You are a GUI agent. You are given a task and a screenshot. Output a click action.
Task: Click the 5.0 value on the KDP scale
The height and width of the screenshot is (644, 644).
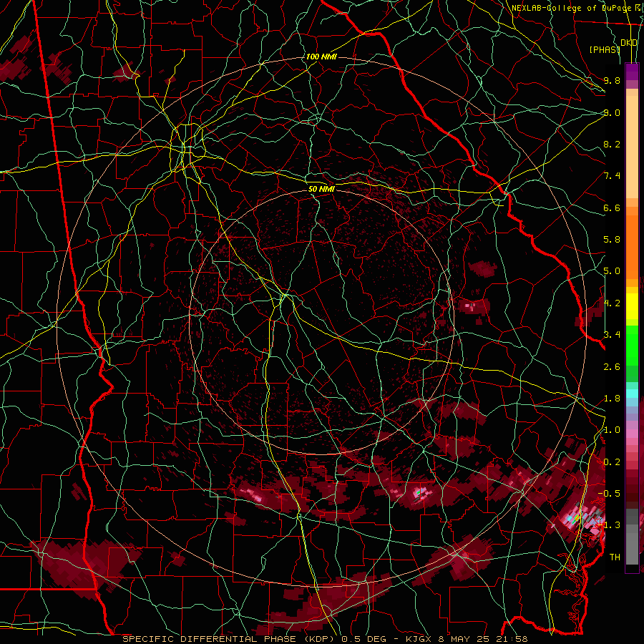tap(612, 271)
